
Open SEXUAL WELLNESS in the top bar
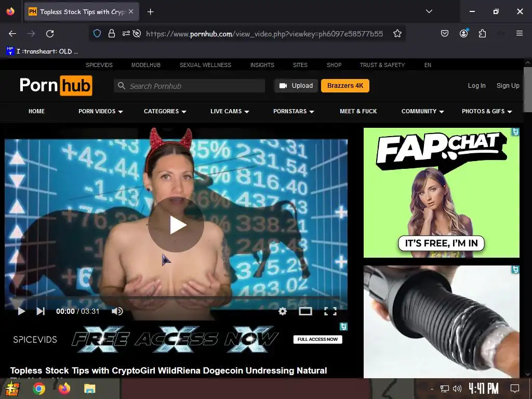tap(205, 65)
